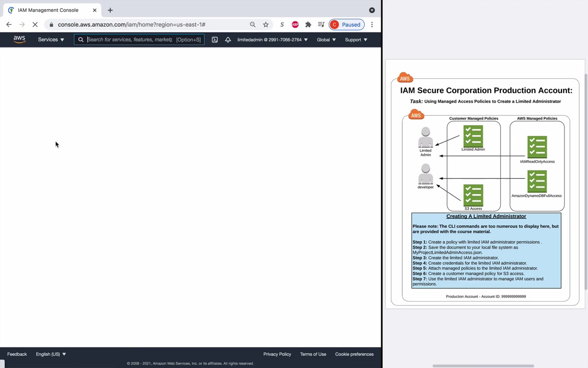This screenshot has height=368, width=588.
Task: Close the IAM Management Console tab
Action: [94, 10]
